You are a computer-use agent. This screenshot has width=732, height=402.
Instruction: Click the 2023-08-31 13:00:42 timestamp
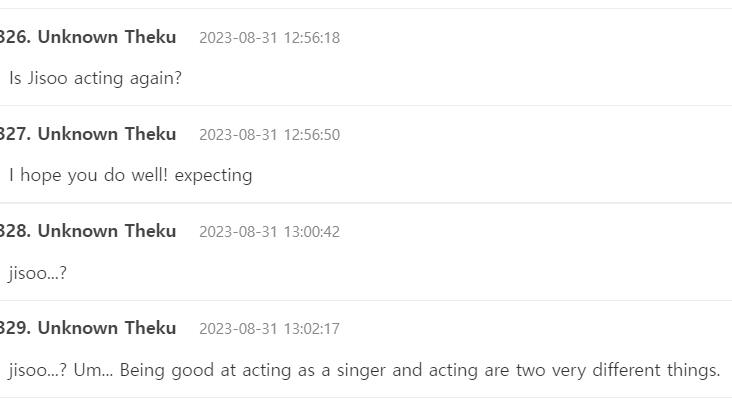pos(269,232)
